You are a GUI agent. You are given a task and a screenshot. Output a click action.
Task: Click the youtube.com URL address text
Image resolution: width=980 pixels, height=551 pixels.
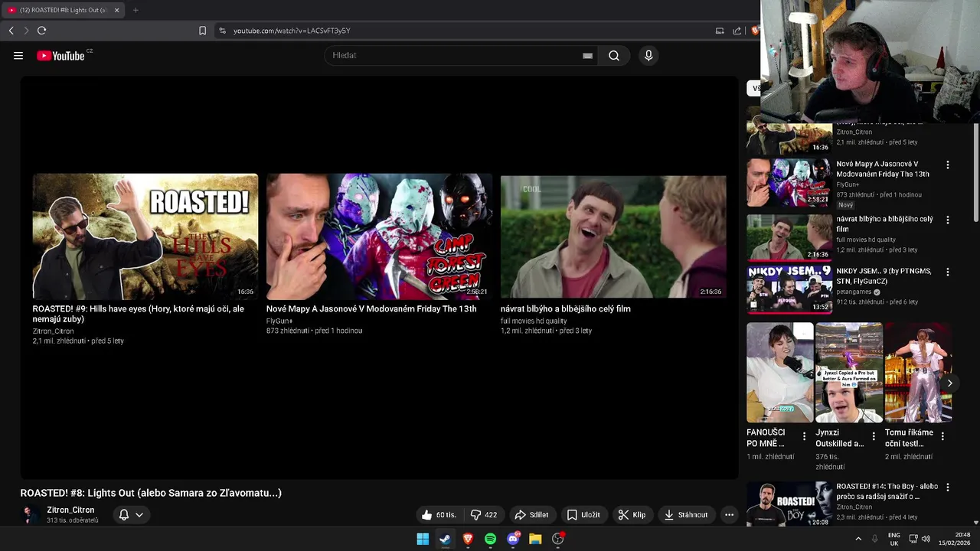tap(292, 31)
